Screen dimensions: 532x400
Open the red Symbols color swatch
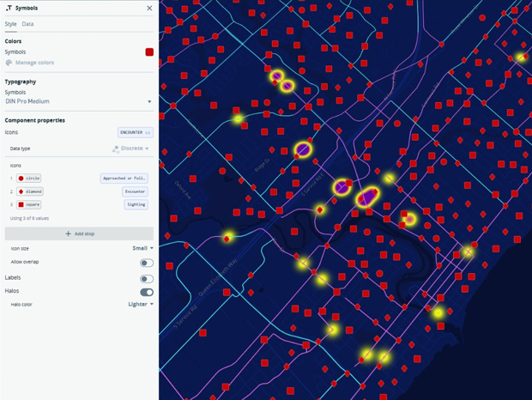[149, 52]
